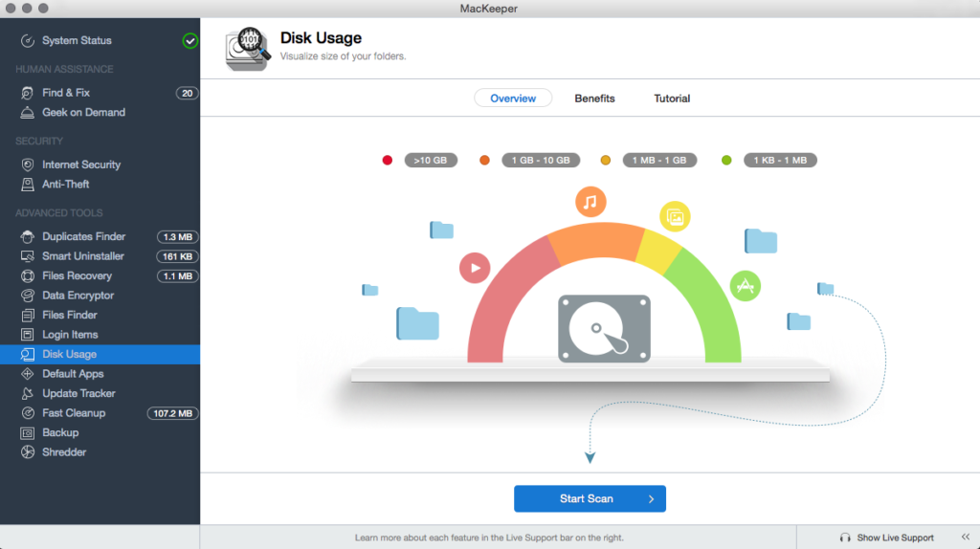Screen dimensions: 980x549
Task: Open Login Items tool
Action: [70, 335]
